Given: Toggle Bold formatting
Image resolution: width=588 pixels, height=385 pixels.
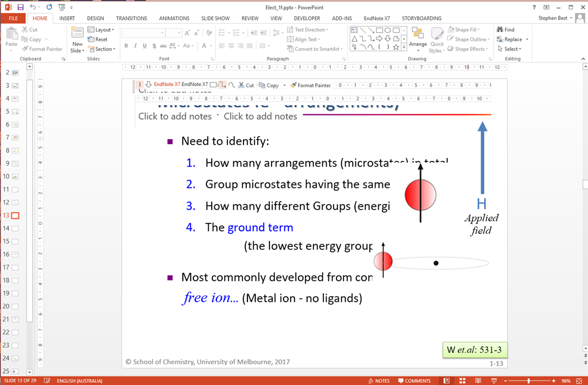Looking at the screenshot, I should coord(126,46).
